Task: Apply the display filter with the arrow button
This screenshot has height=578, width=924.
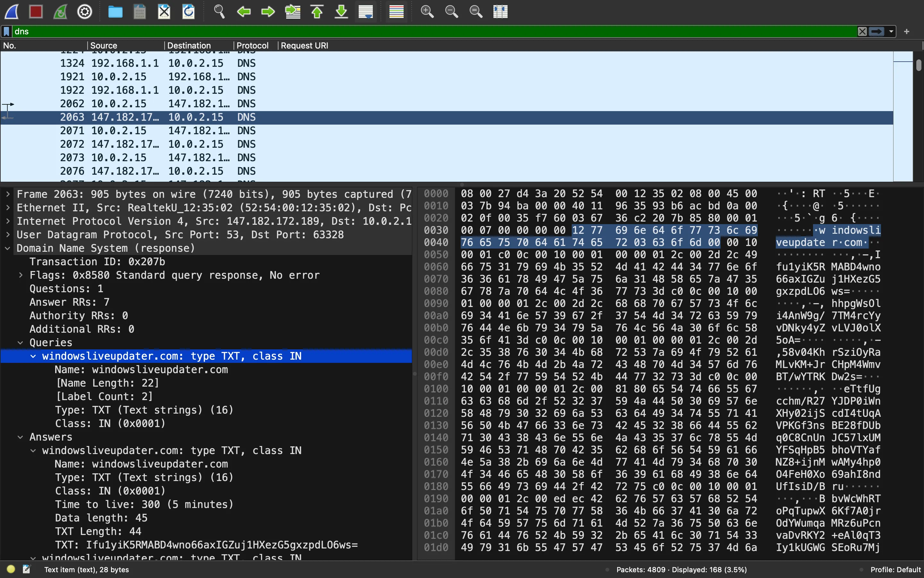Action: tap(877, 31)
